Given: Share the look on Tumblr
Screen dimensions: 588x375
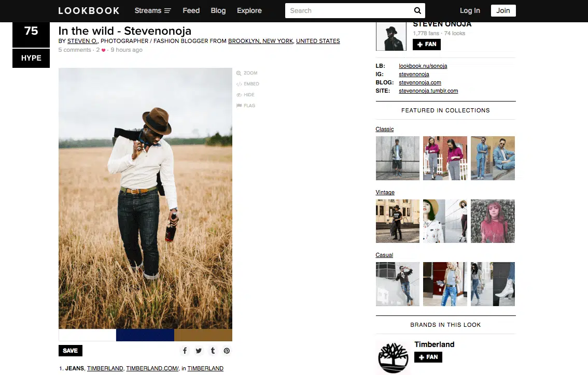Looking at the screenshot, I should pyautogui.click(x=213, y=351).
